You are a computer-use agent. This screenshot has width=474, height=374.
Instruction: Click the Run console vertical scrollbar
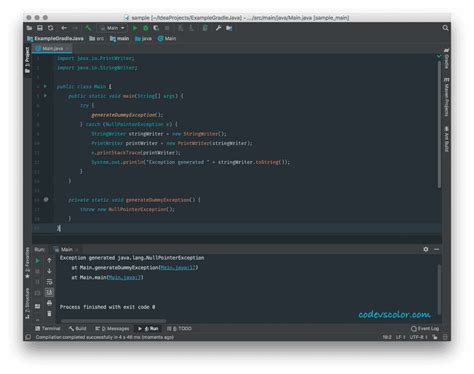(439, 289)
